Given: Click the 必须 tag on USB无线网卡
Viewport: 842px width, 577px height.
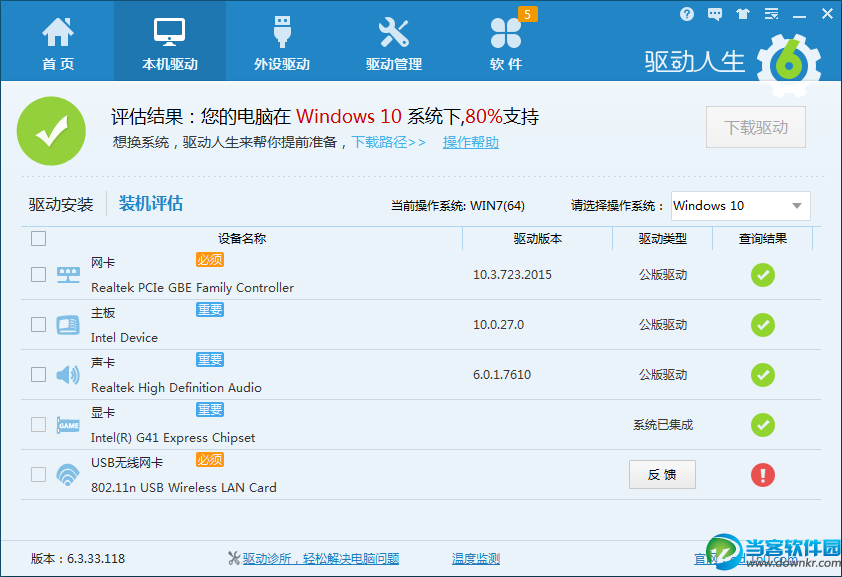Looking at the screenshot, I should coord(210,459).
